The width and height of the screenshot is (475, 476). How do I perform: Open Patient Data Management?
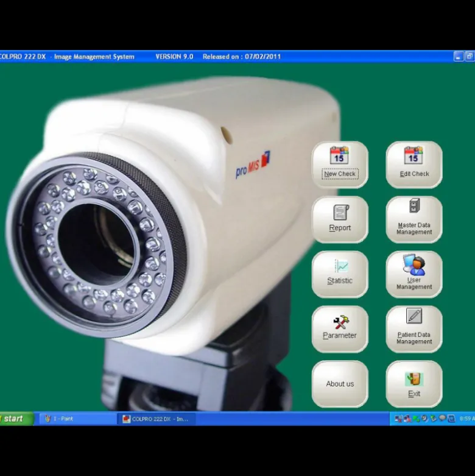pyautogui.click(x=414, y=329)
